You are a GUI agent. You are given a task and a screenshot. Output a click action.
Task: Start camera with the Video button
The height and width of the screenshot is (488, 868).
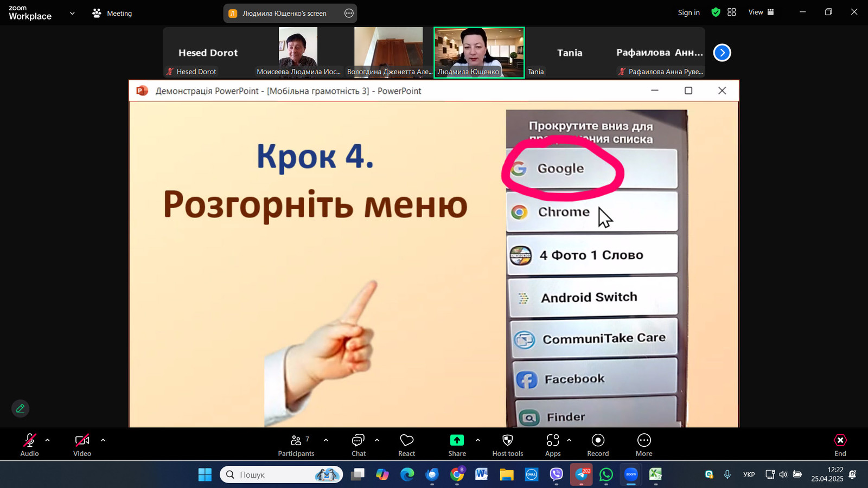(82, 445)
